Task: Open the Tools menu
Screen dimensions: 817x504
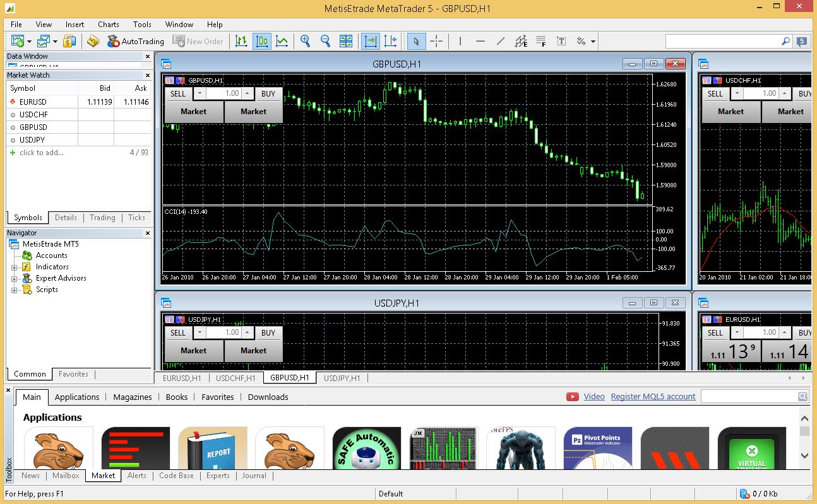Action: point(142,24)
